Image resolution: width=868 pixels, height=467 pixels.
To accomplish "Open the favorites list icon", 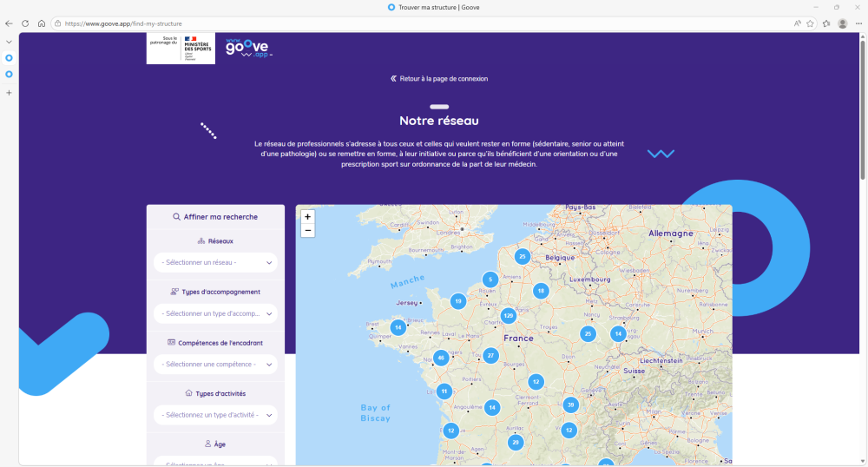I will tap(826, 23).
